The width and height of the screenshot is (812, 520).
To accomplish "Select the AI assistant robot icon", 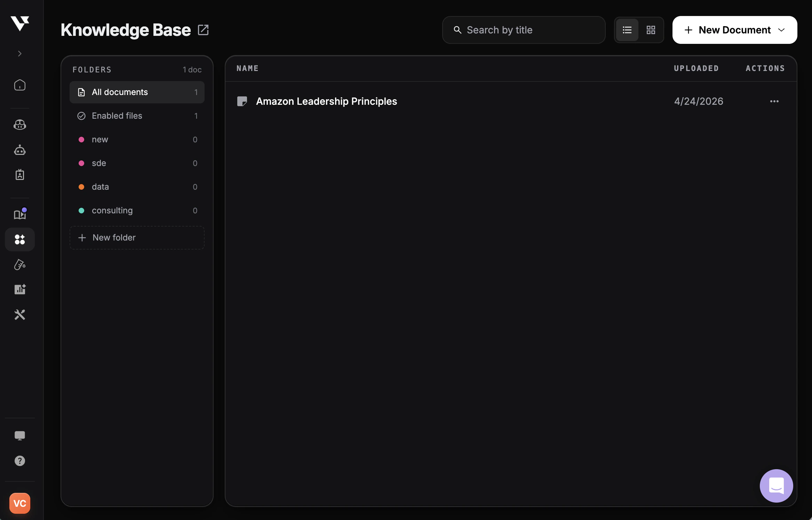I will 19,150.
